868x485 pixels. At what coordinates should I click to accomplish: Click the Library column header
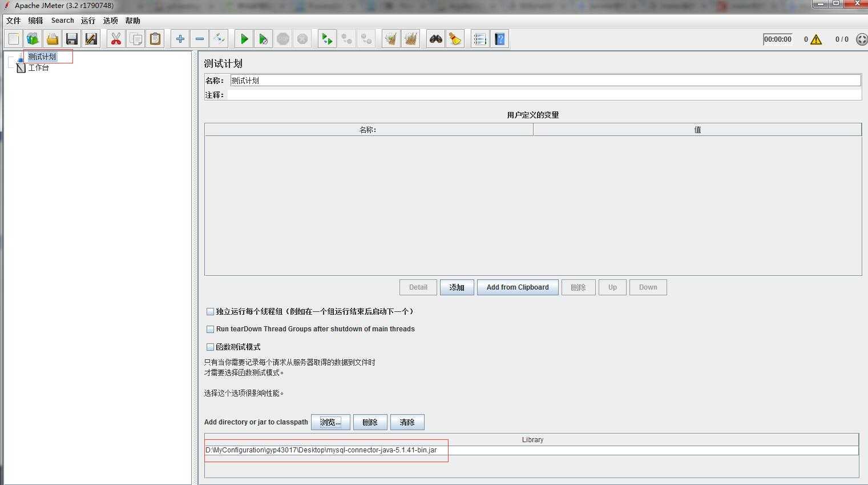532,440
